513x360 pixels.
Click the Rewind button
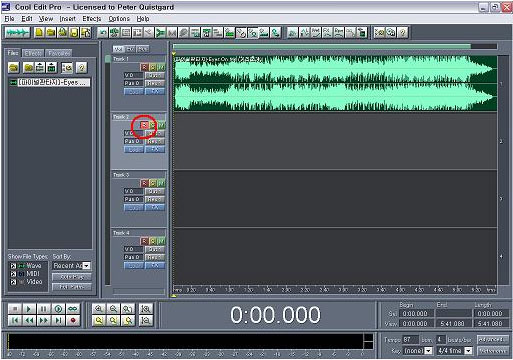[29, 320]
